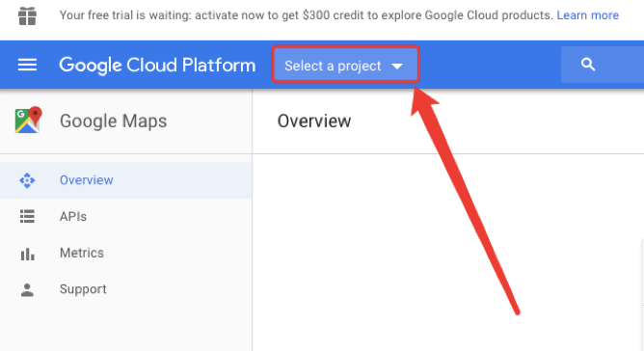Click the Google Maps pin logo
644x351 pixels.
[28, 120]
